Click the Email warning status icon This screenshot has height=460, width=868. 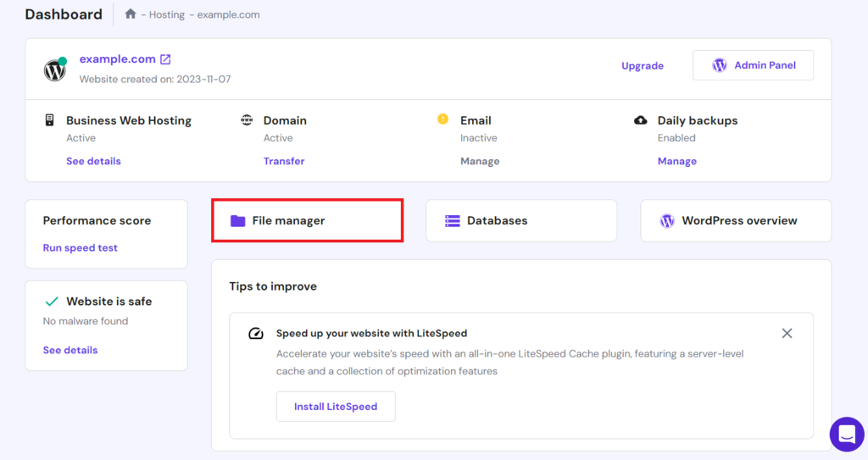point(442,119)
